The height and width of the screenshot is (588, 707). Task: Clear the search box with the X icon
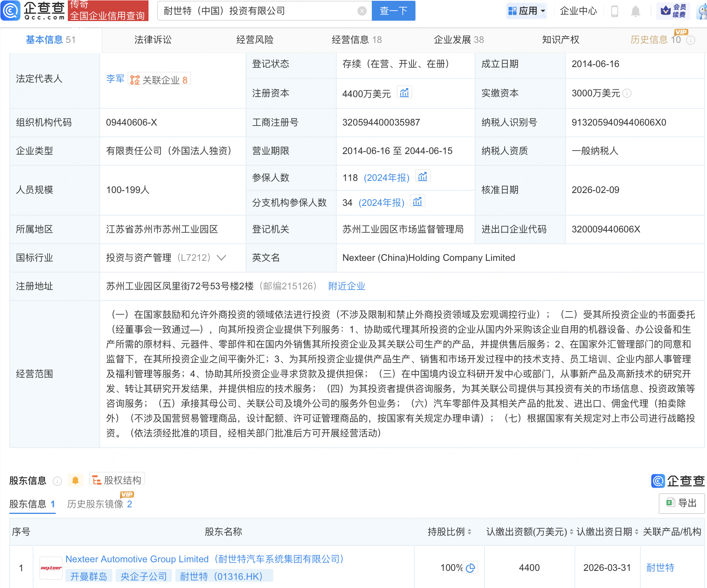[x=362, y=11]
